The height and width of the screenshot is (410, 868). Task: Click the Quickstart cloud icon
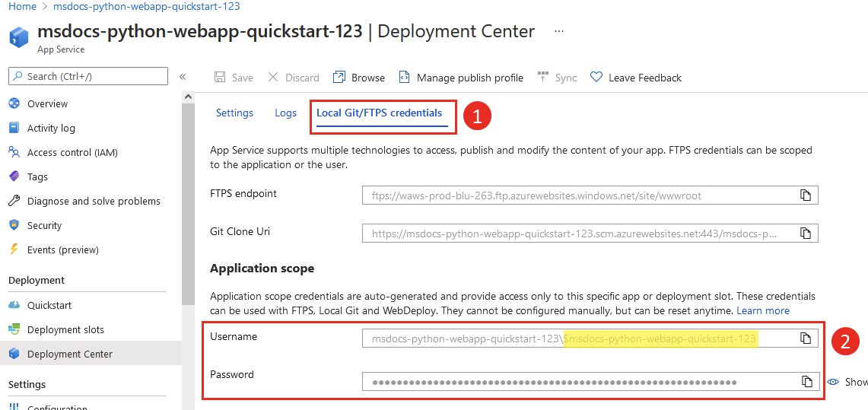point(14,305)
